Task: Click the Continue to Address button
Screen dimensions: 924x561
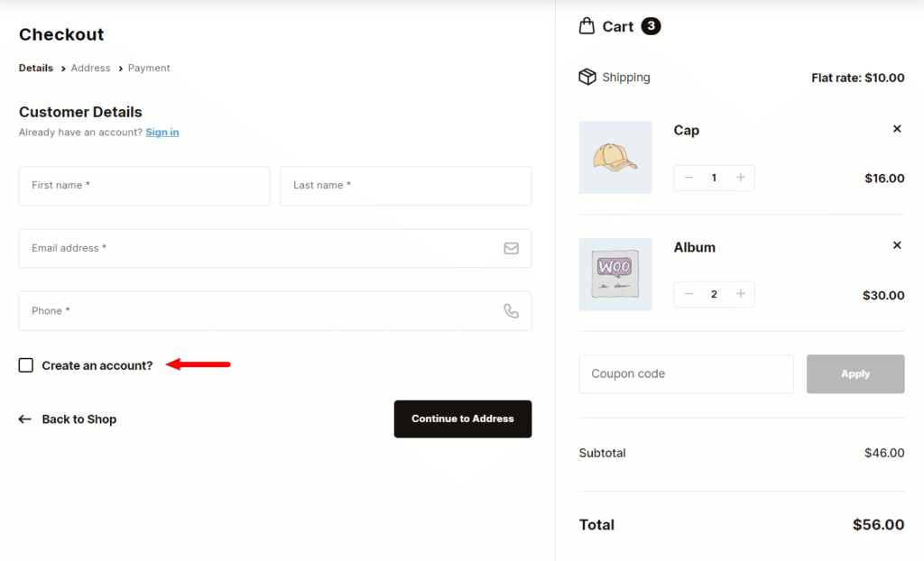Action: (462, 418)
